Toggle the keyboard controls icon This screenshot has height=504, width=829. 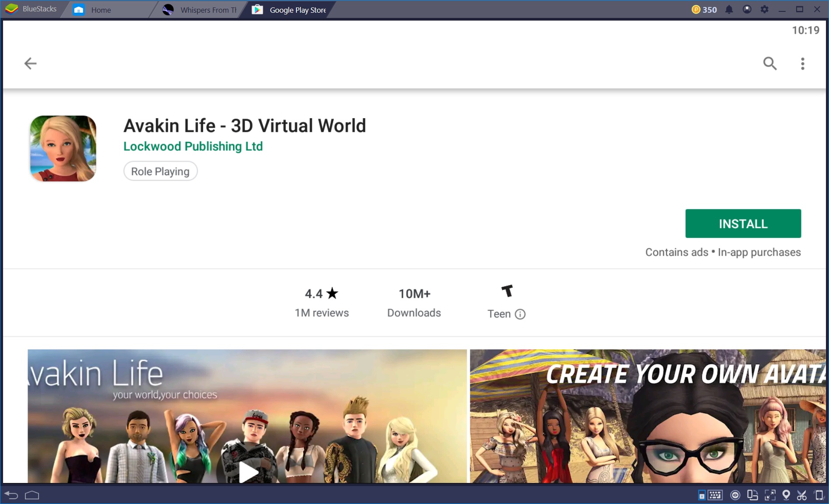tap(715, 495)
